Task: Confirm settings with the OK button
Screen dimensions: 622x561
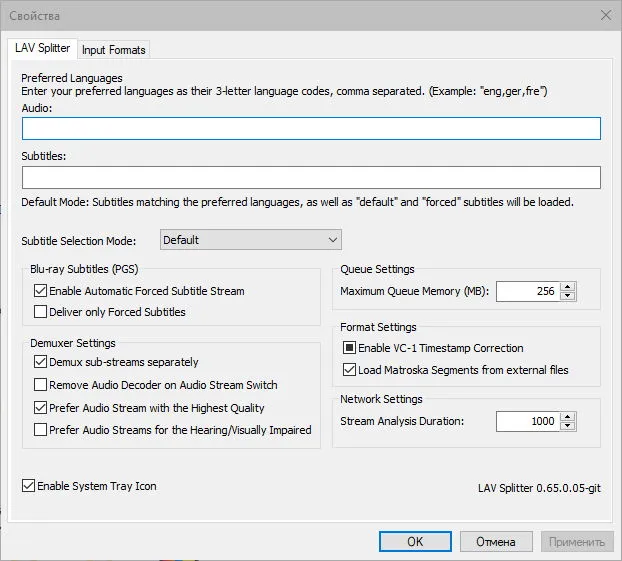Action: [415, 542]
